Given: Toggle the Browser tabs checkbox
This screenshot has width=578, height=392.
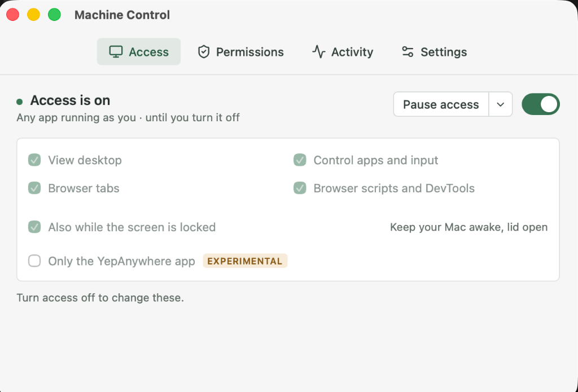Looking at the screenshot, I should (34, 188).
